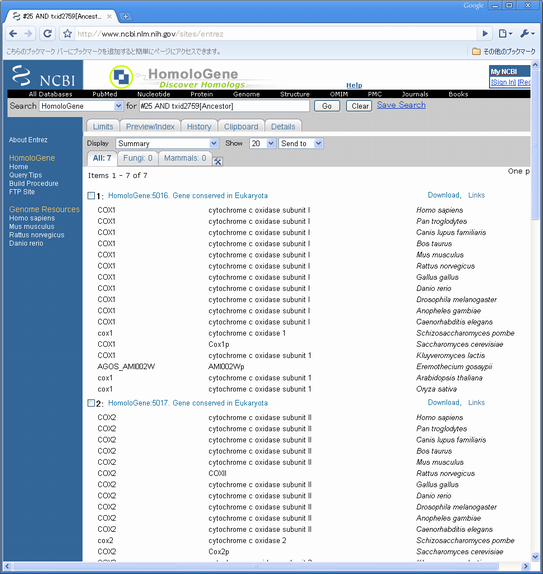Switch to the Details tab
543x574 pixels.
(x=283, y=126)
